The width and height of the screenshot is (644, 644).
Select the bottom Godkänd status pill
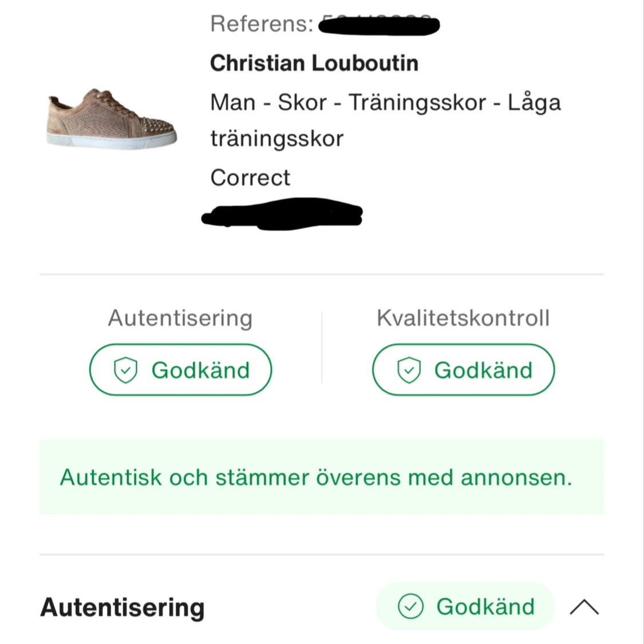tap(465, 606)
